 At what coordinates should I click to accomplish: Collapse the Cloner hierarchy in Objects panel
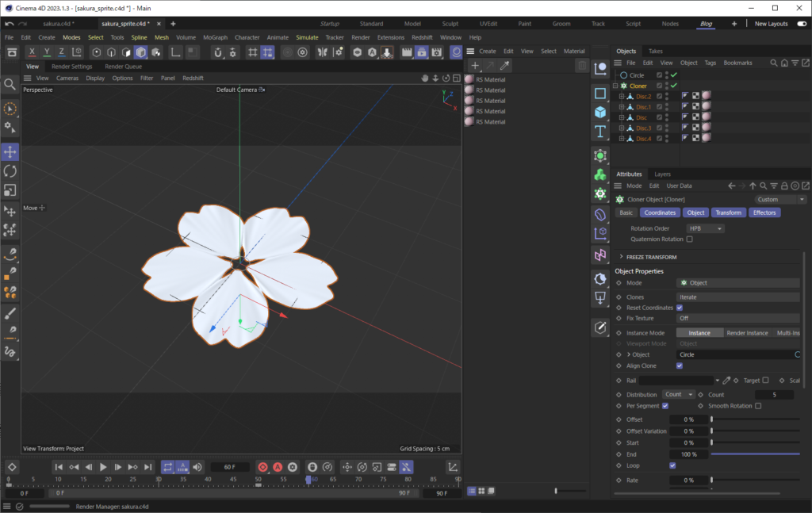tap(615, 86)
